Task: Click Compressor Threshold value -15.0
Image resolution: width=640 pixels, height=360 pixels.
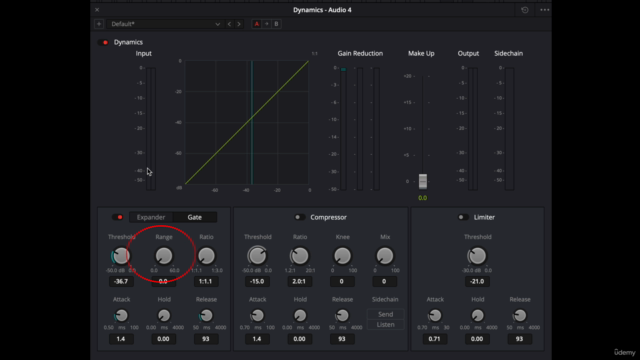Action: click(x=257, y=281)
